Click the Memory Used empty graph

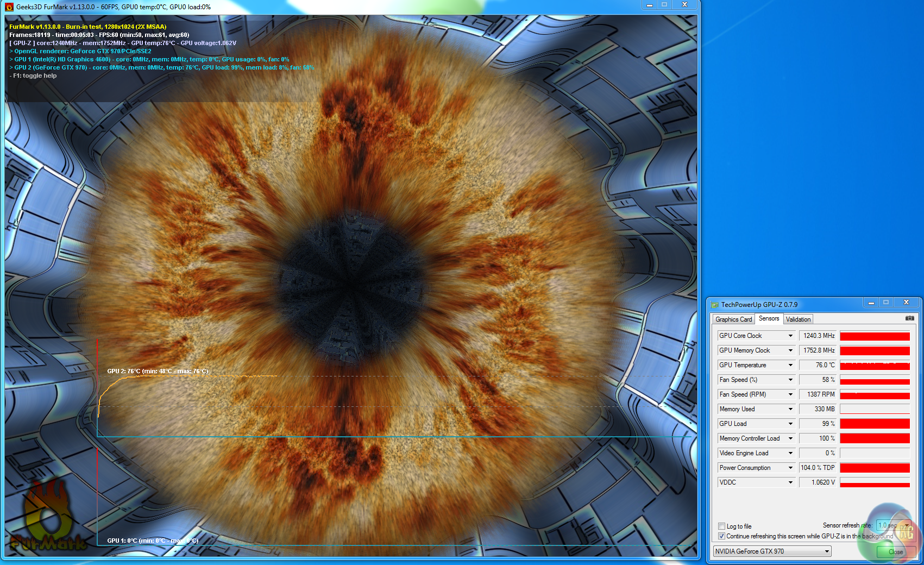[875, 409]
